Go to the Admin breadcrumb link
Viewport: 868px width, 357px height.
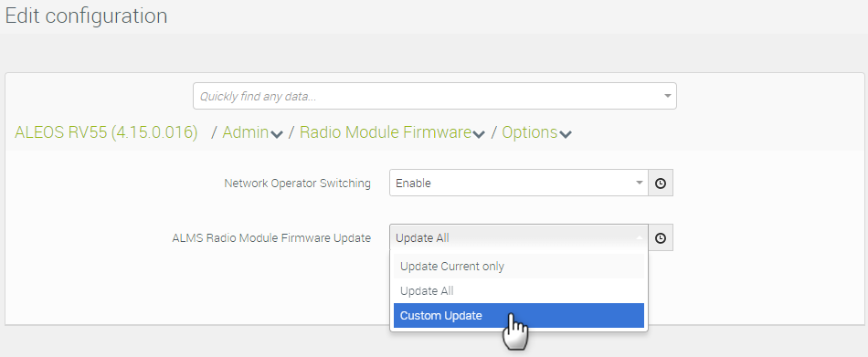coord(246,132)
